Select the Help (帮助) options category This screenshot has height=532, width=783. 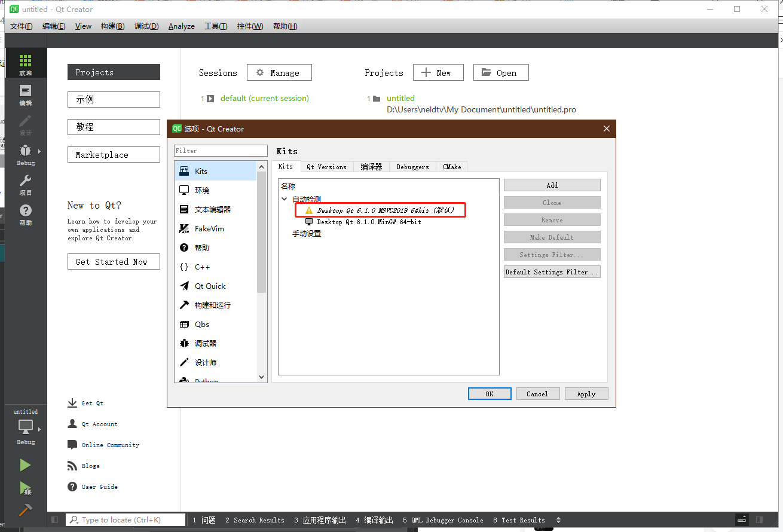point(216,247)
